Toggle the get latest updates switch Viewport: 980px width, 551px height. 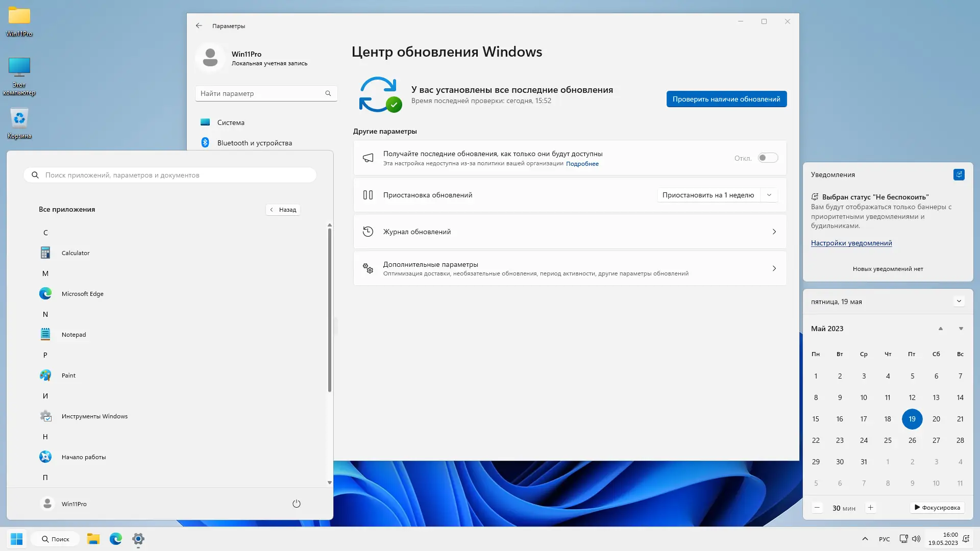click(767, 158)
